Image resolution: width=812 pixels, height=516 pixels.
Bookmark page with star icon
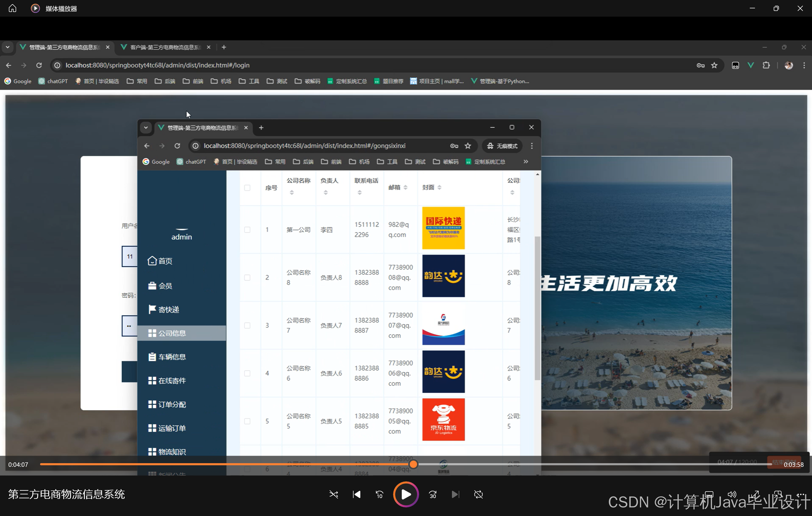click(714, 65)
